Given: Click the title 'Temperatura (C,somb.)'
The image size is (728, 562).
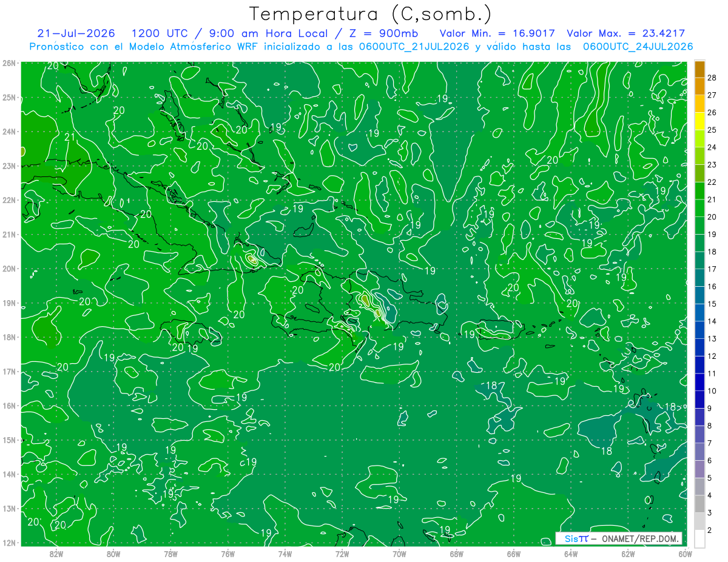Looking at the screenshot, I should (371, 13).
